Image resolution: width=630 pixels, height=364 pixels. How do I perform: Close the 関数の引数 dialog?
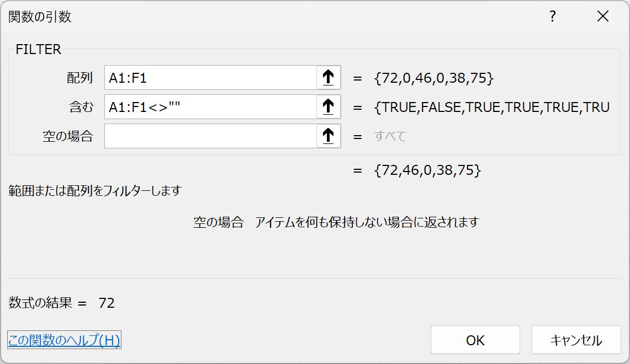pyautogui.click(x=603, y=17)
